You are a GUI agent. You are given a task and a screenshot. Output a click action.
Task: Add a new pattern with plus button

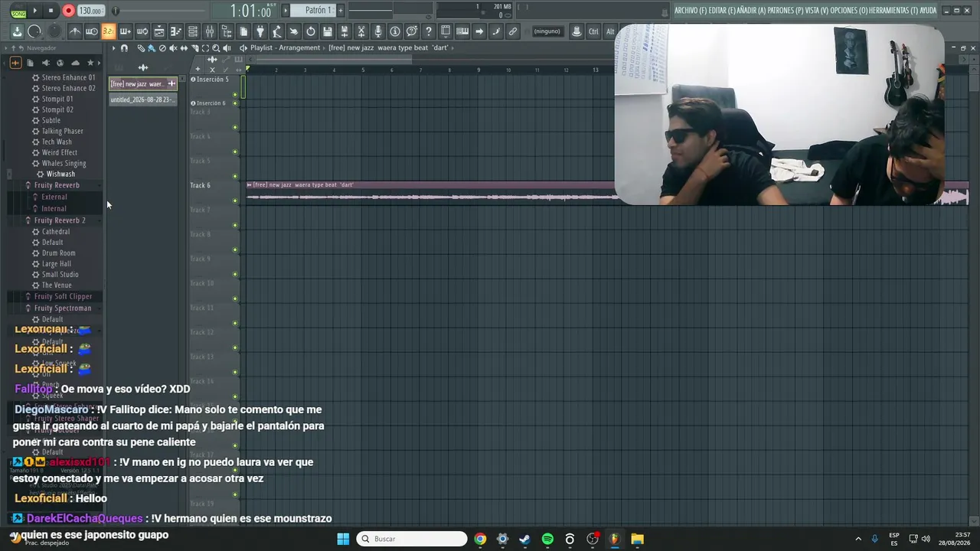pos(341,11)
